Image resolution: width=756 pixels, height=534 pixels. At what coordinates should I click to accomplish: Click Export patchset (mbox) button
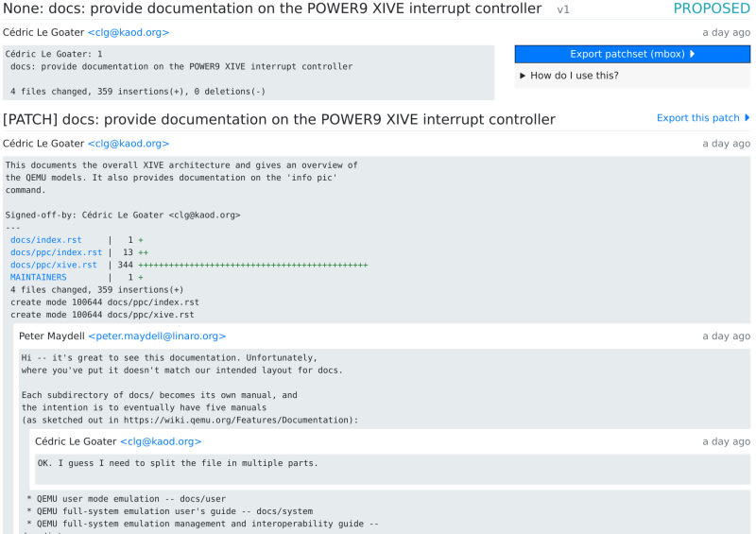[x=632, y=55]
